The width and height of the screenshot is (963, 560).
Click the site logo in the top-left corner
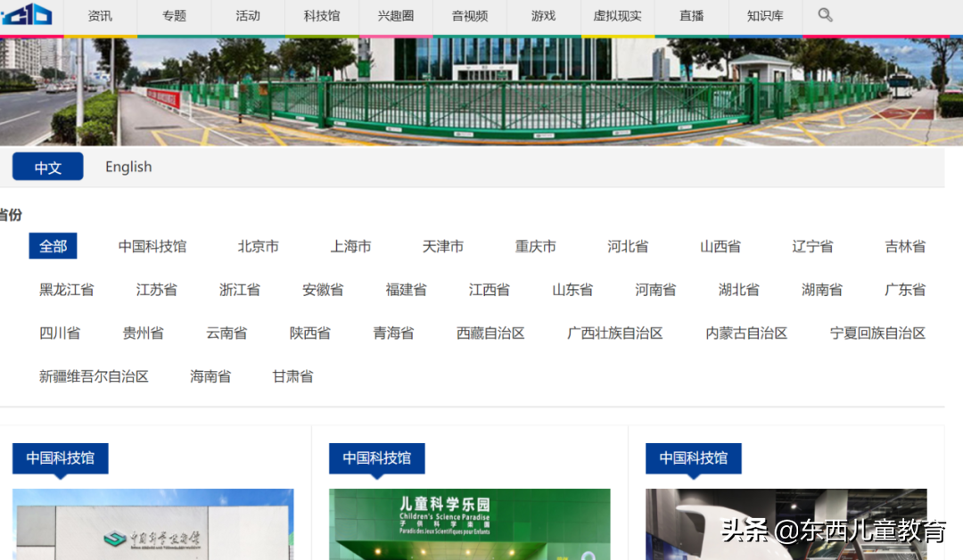27,13
